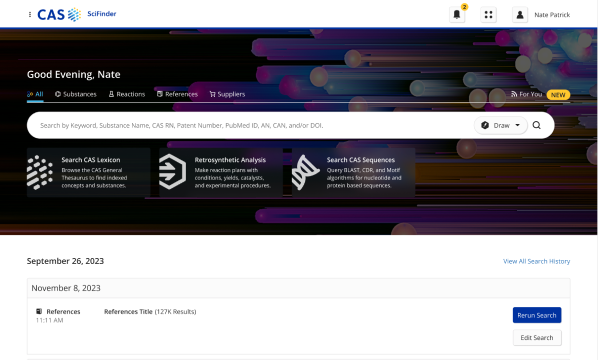Click the DNA helix Sequences icon
The image size is (598, 360).
(x=305, y=172)
